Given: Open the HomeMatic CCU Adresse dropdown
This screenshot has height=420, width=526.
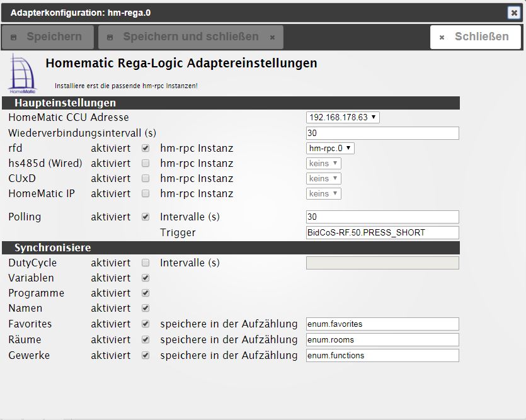Looking at the screenshot, I should click(x=343, y=117).
